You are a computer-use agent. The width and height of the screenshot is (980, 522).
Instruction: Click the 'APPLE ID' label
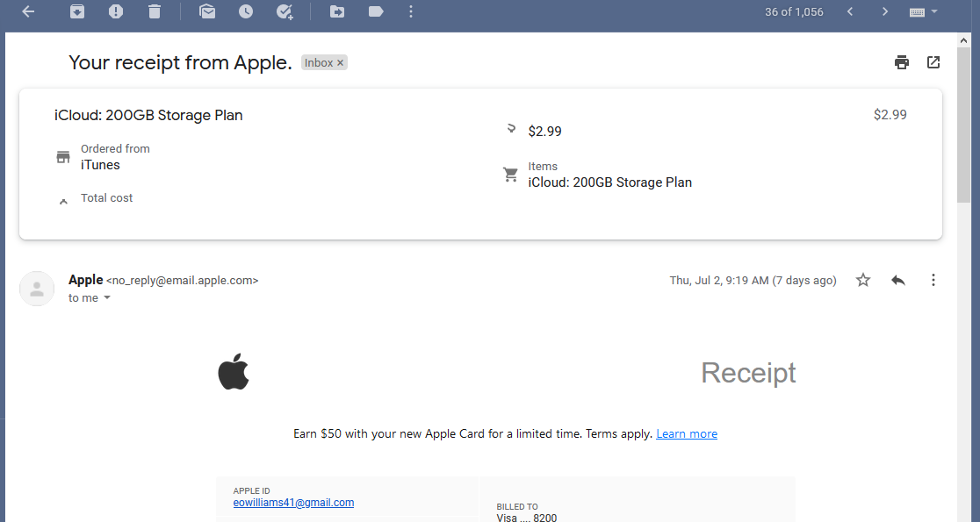251,490
